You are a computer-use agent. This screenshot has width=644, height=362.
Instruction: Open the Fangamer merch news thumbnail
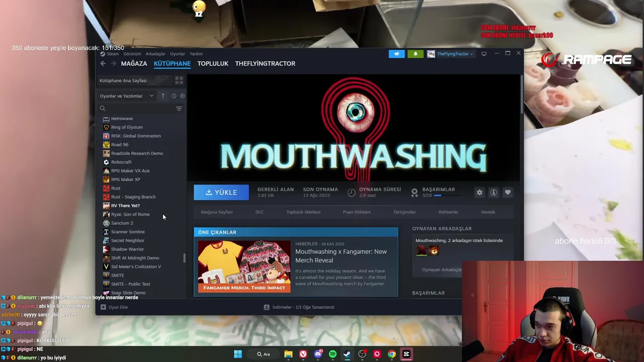(244, 266)
